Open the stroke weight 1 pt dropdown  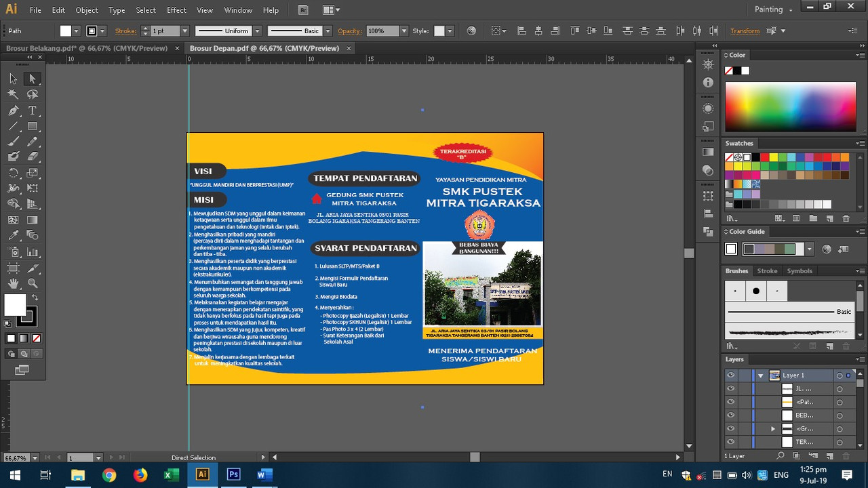pyautogui.click(x=184, y=31)
